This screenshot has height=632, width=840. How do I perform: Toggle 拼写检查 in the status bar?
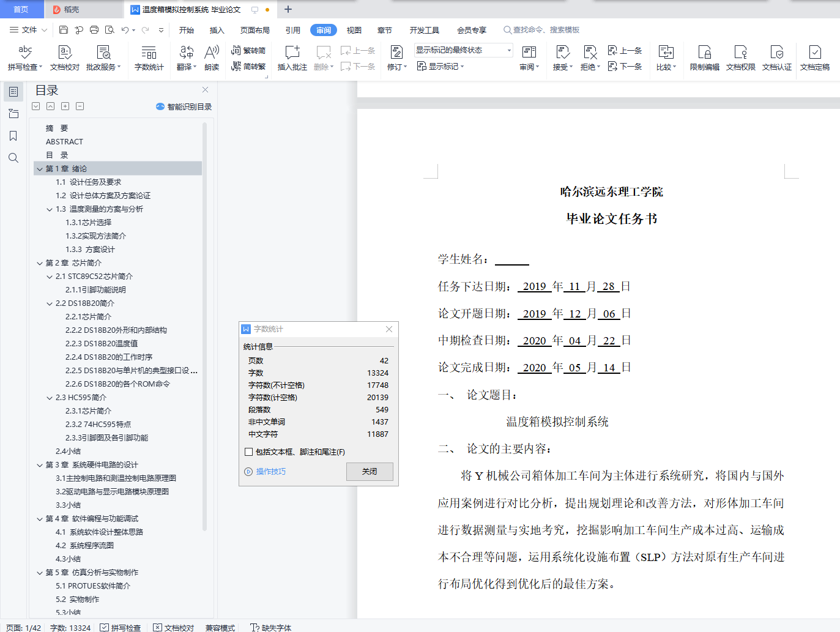click(121, 628)
